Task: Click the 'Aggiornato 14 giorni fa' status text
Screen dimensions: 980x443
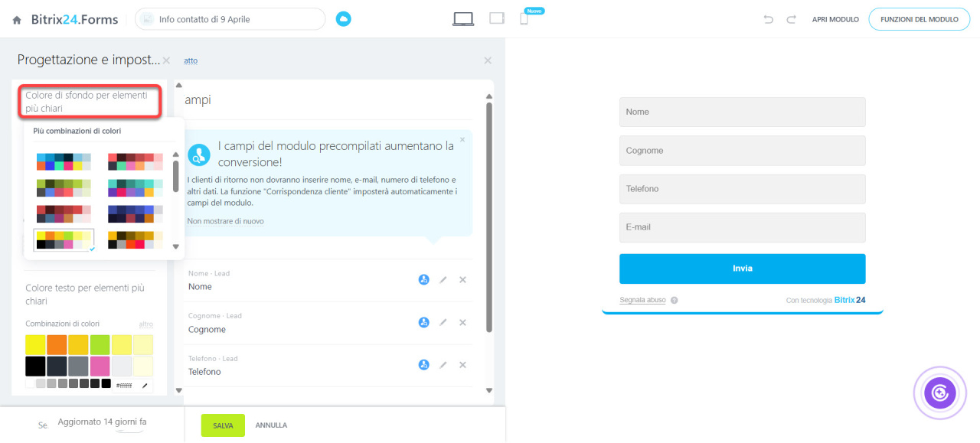Action: [102, 422]
